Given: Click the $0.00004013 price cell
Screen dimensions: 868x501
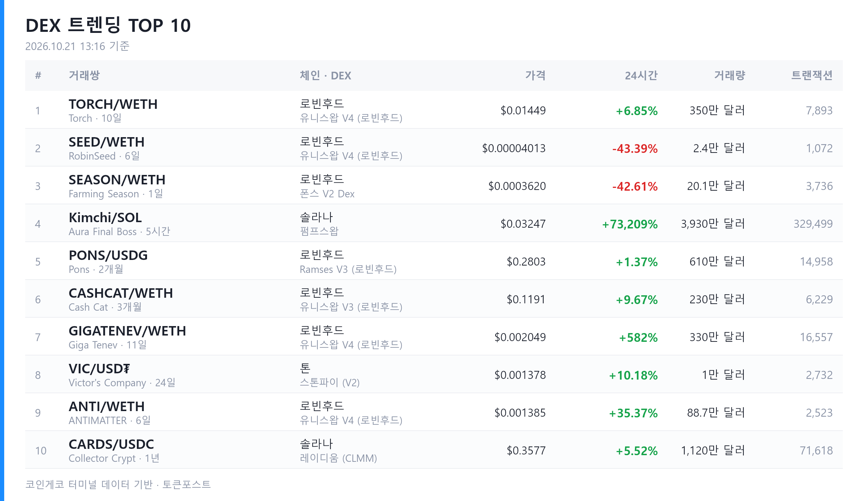Looking at the screenshot, I should [x=514, y=148].
